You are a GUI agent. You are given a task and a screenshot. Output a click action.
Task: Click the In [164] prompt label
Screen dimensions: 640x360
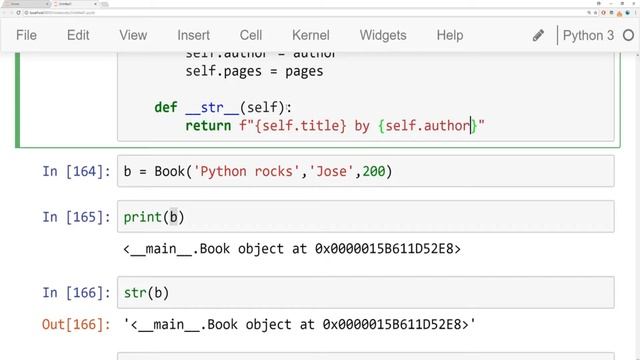pos(76,171)
